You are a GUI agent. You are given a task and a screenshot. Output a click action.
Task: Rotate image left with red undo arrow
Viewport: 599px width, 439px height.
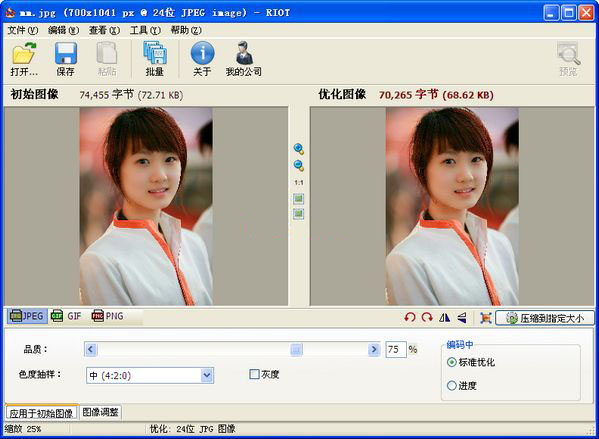coord(410,318)
